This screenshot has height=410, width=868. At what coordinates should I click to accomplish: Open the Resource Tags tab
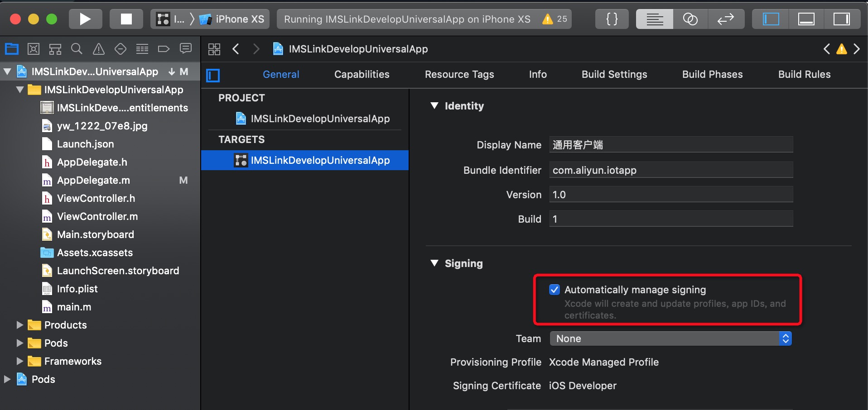[x=459, y=75]
